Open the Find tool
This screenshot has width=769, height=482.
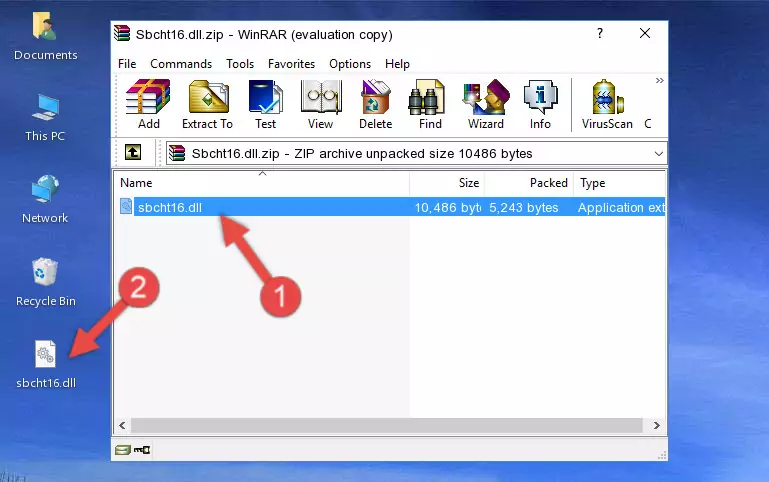[x=430, y=104]
